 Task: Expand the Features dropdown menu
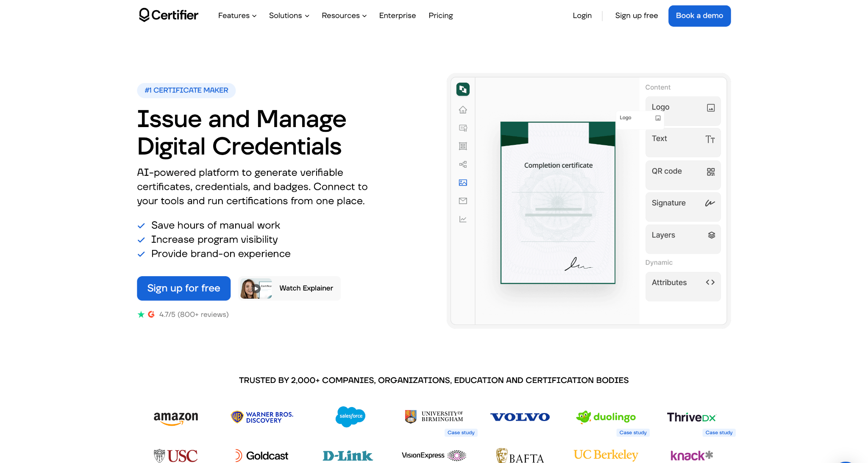(x=237, y=16)
